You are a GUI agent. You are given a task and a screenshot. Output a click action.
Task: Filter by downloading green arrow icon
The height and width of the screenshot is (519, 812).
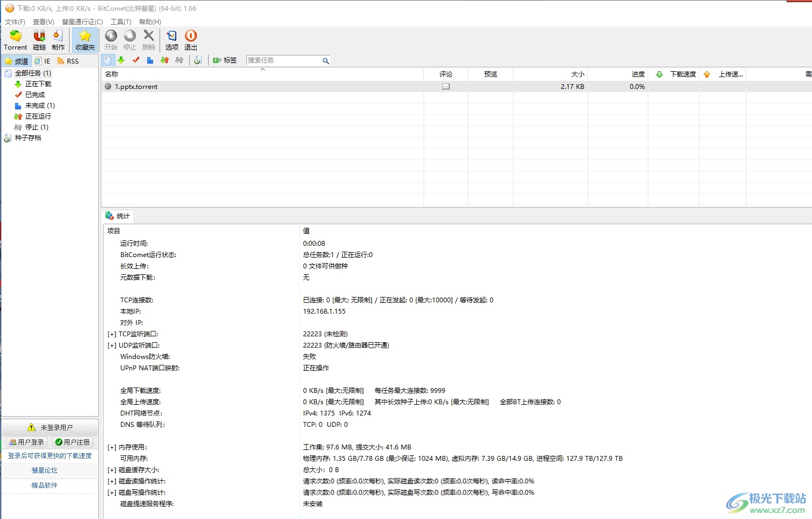(x=121, y=60)
